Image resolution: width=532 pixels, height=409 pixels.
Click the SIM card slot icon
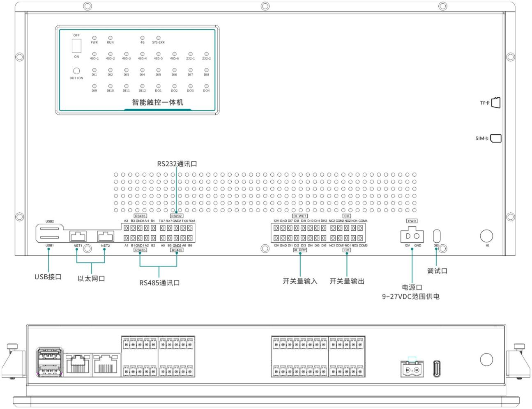coord(496,138)
